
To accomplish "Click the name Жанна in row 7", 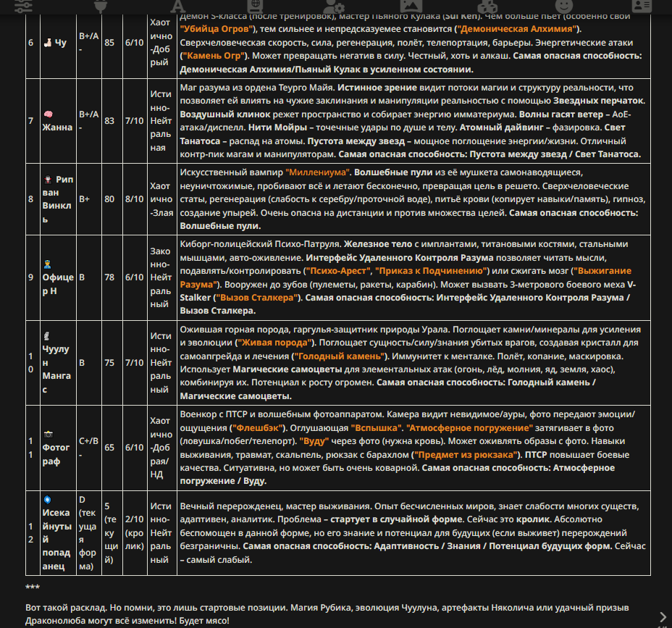I will [57, 127].
